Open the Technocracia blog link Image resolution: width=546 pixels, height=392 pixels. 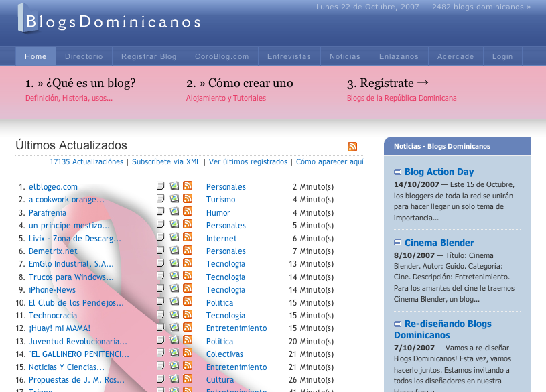click(53, 316)
